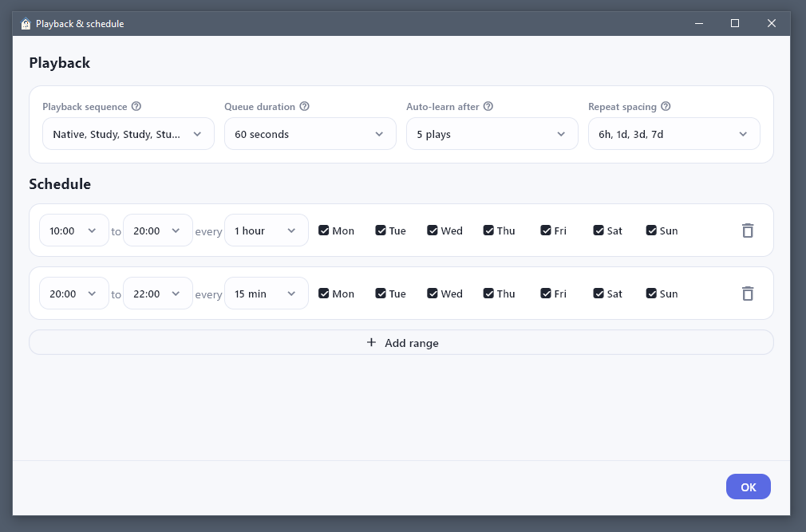Image resolution: width=806 pixels, height=532 pixels.
Task: Click the help icon beside Queue duration
Action: pos(304,106)
